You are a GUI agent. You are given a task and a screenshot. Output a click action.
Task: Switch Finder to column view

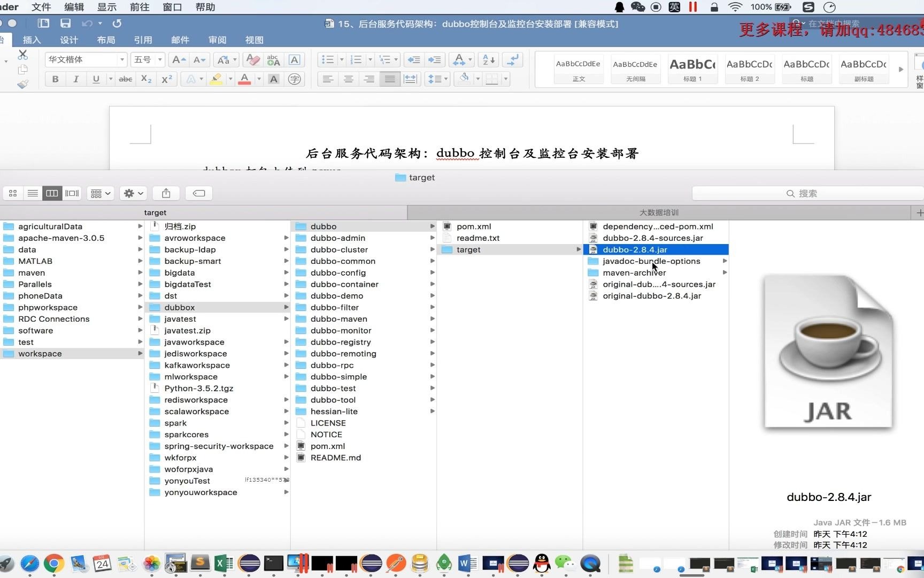pos(52,193)
